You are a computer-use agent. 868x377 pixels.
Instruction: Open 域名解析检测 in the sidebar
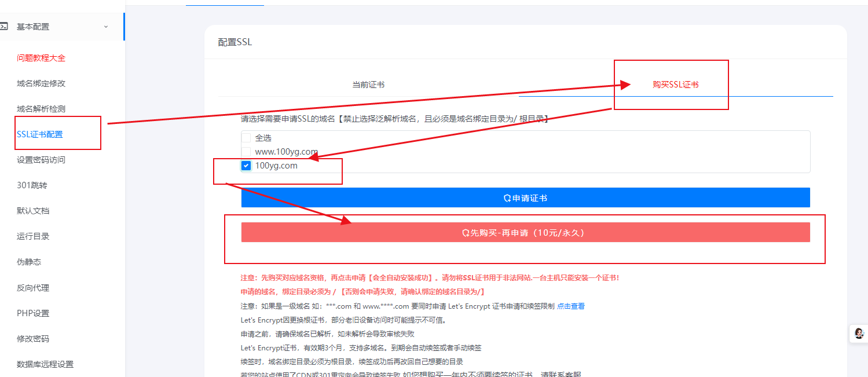(x=41, y=109)
